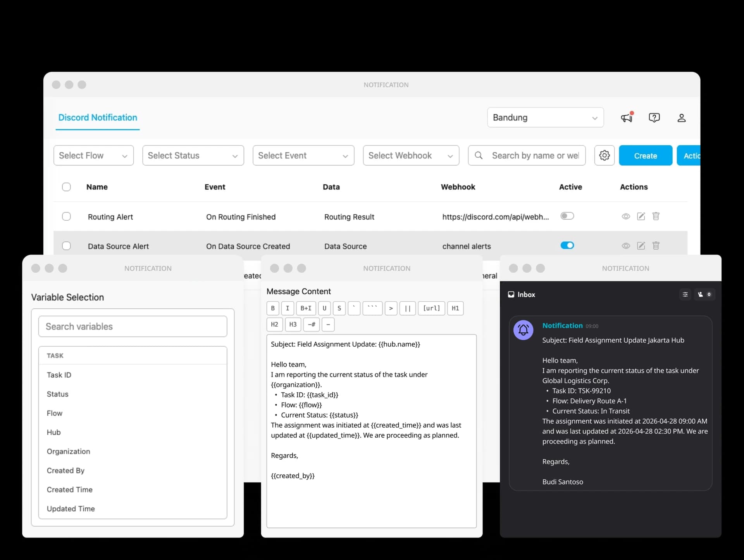
Task: Click inside the Message Content text area
Action: pyautogui.click(x=372, y=431)
